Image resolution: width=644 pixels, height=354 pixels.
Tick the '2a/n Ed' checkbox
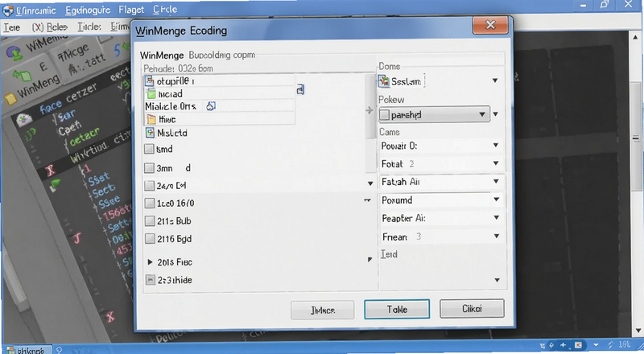(x=150, y=186)
